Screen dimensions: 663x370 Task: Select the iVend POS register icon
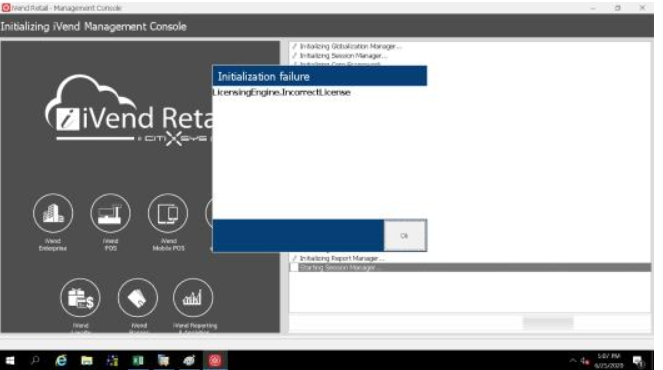click(110, 214)
